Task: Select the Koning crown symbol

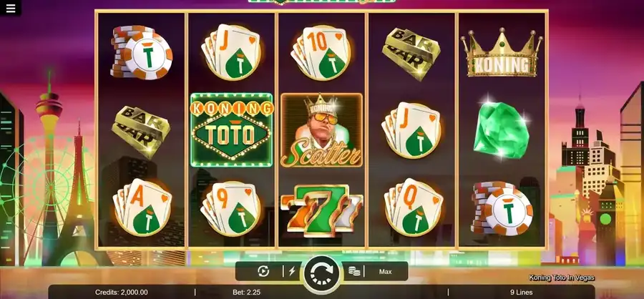Action: [x=502, y=53]
